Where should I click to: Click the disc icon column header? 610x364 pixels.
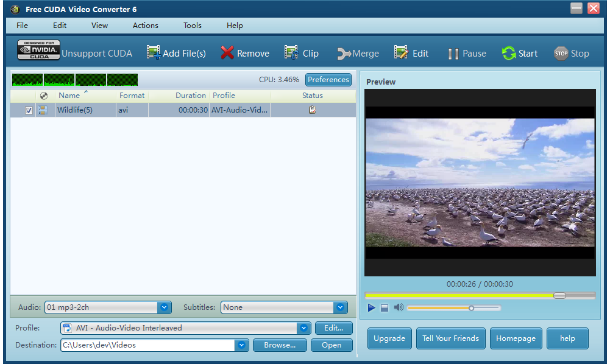pyautogui.click(x=44, y=96)
